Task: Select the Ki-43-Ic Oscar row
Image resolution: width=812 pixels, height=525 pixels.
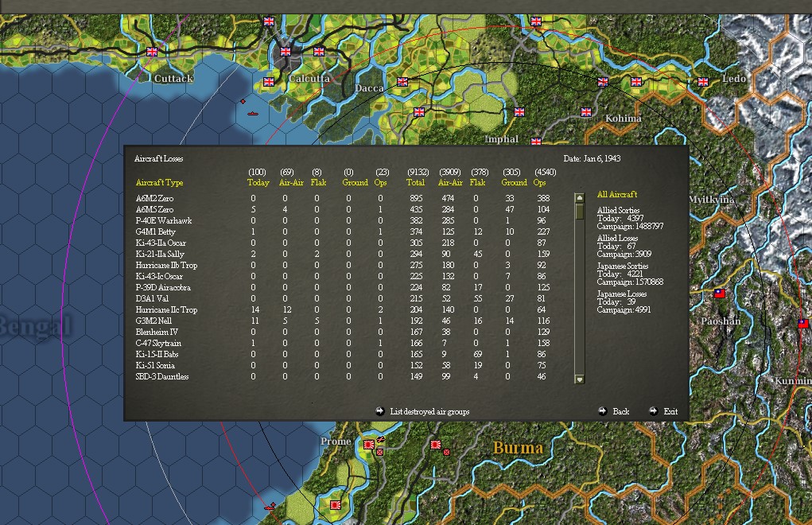Action: tap(343, 276)
